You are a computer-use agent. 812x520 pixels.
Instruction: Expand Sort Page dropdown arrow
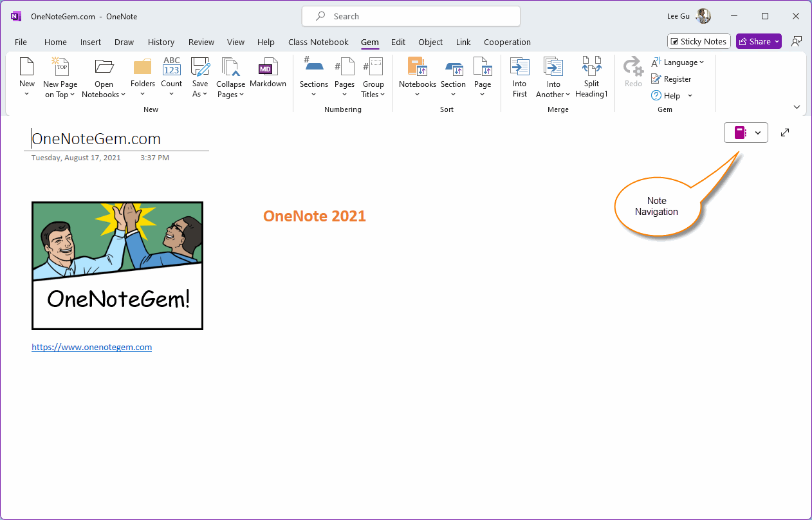[482, 94]
